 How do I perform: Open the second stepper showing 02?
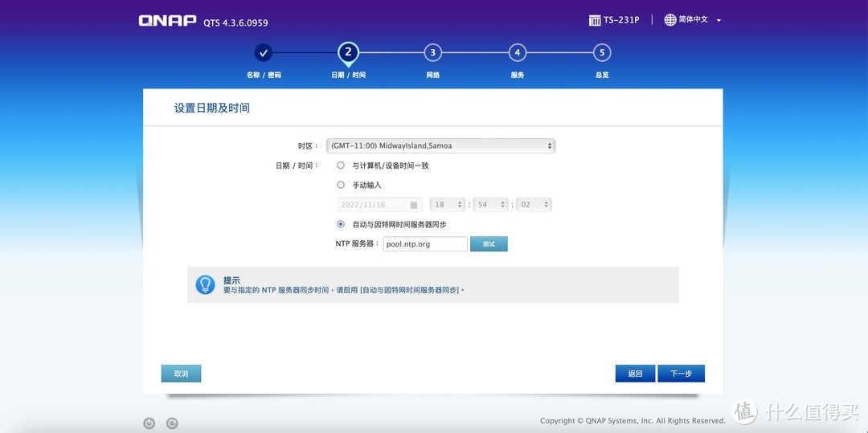534,205
